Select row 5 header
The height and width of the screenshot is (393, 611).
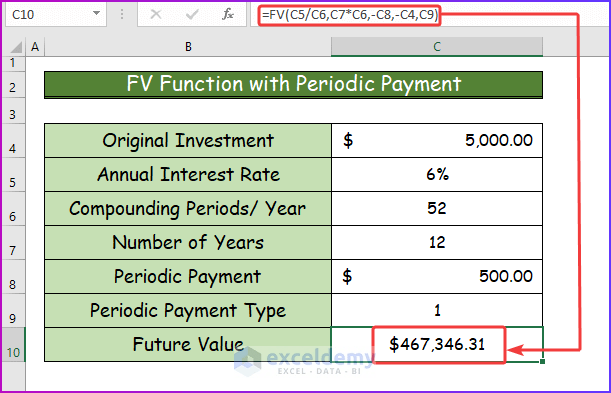click(13, 175)
